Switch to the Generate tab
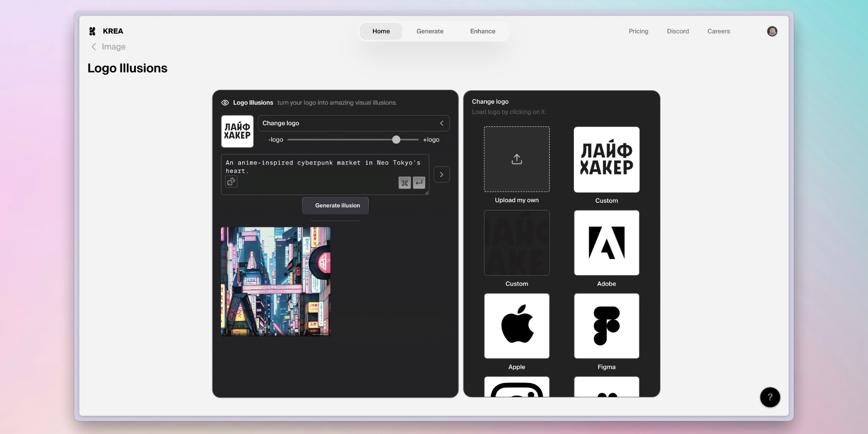 click(x=430, y=31)
